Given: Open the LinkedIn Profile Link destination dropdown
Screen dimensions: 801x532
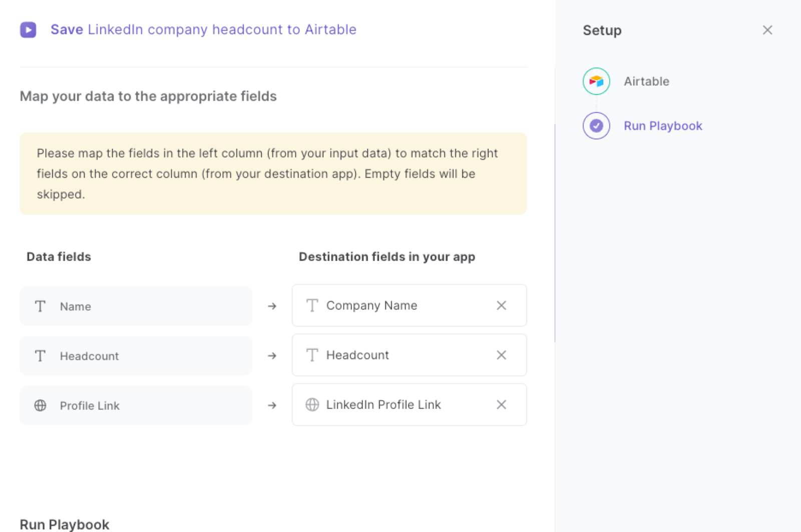Looking at the screenshot, I should pyautogui.click(x=409, y=404).
